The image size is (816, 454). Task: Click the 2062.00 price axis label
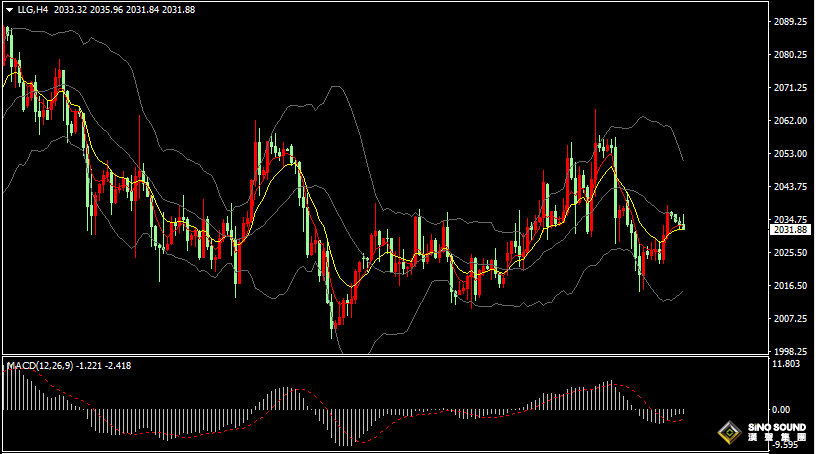tap(790, 121)
